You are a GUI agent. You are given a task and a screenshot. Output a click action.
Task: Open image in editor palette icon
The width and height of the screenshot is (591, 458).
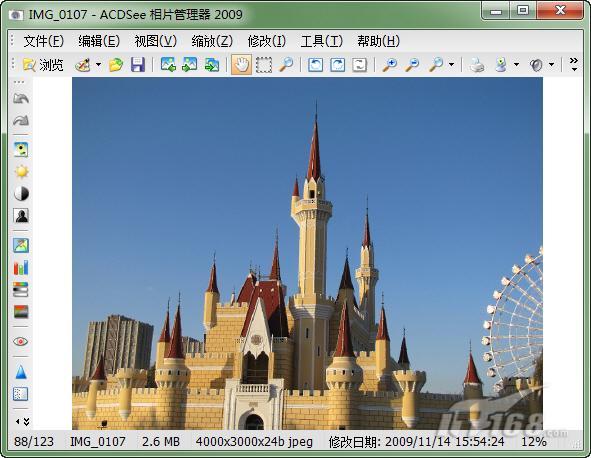83,65
